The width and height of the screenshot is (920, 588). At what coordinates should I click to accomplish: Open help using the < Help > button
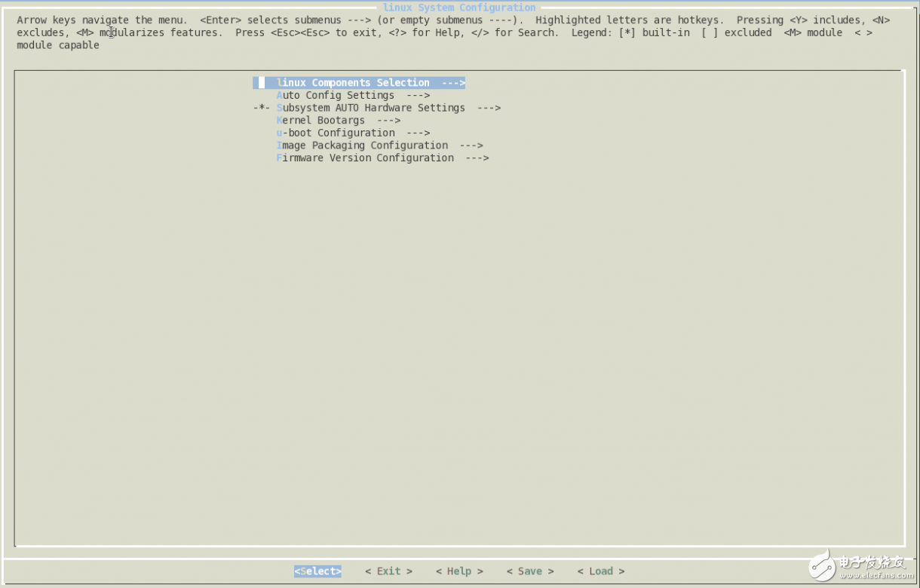click(x=458, y=571)
